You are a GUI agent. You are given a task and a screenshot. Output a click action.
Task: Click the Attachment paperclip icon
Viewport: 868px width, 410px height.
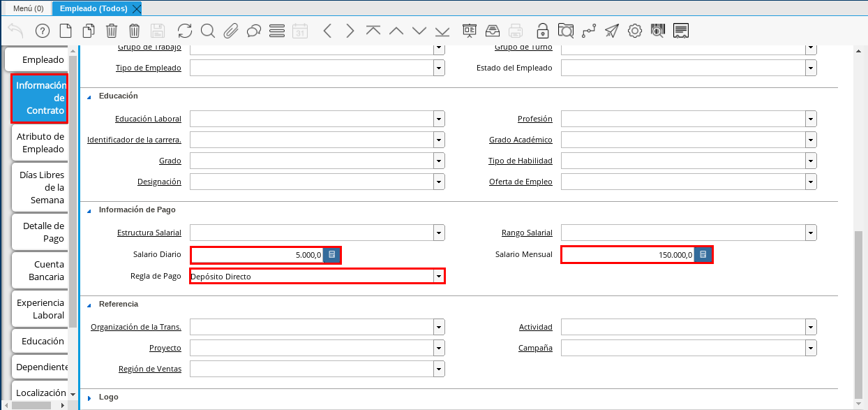[231, 31]
